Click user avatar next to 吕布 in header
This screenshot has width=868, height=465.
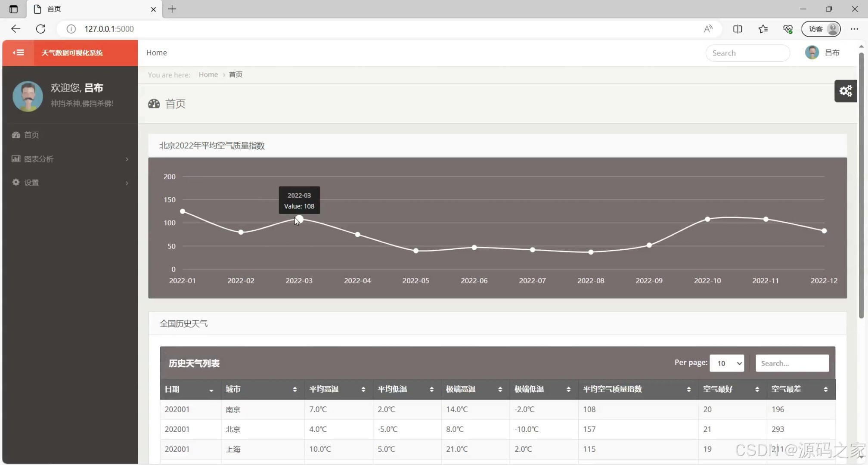(812, 53)
